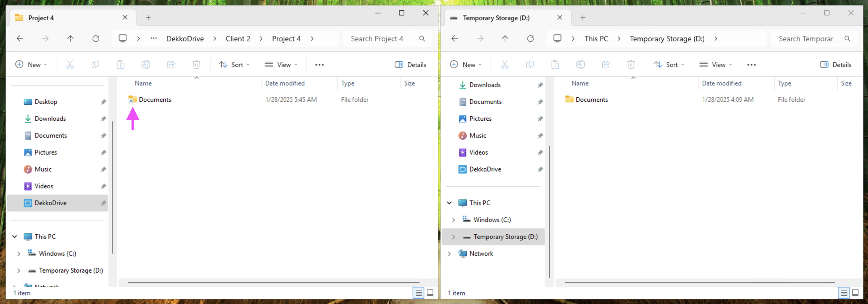Go back in Temporary Storage window
Screen dimensions: 868x304
pyautogui.click(x=455, y=39)
